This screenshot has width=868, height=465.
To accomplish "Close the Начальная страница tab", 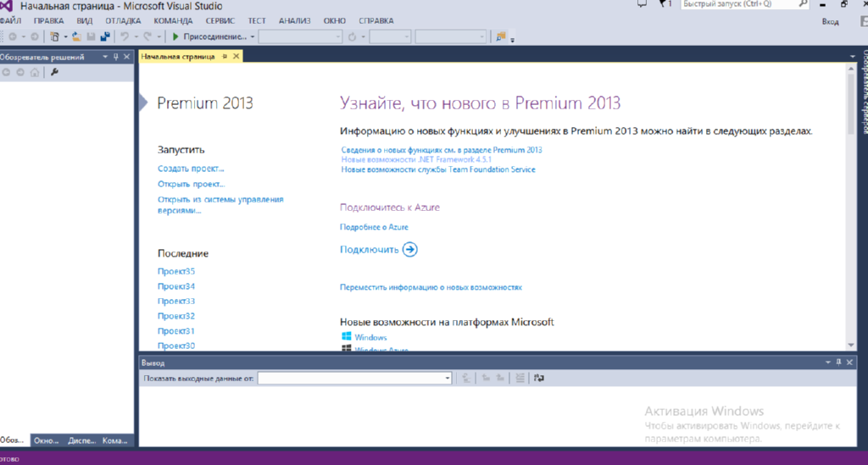I will tap(236, 57).
